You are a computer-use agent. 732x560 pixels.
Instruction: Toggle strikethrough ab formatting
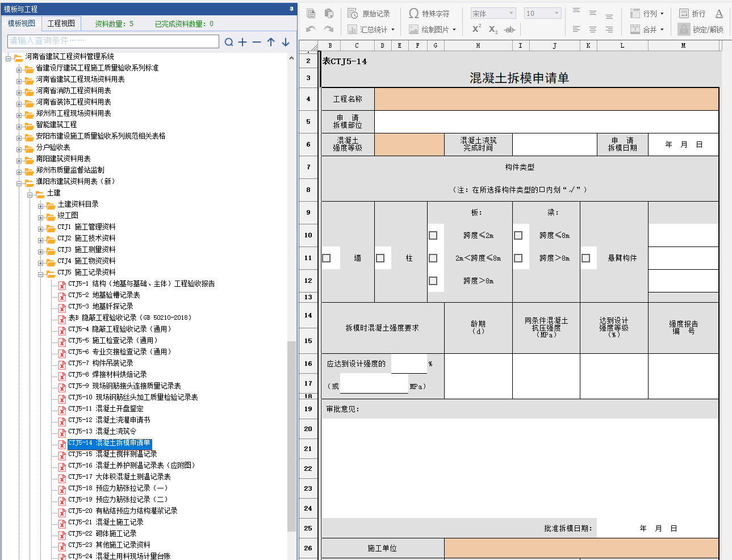click(510, 30)
